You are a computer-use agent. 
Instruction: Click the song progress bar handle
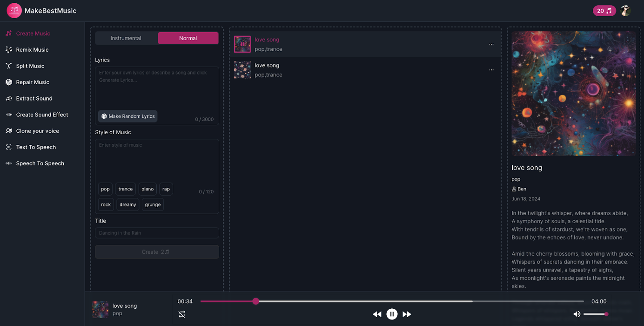tap(256, 301)
